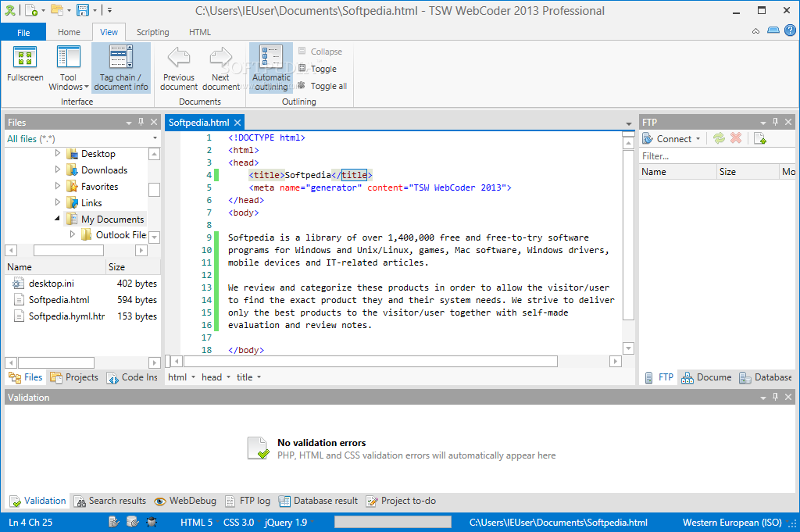Switch to the HTML ribbon tab
Image resolution: width=800 pixels, height=532 pixels.
[x=199, y=32]
